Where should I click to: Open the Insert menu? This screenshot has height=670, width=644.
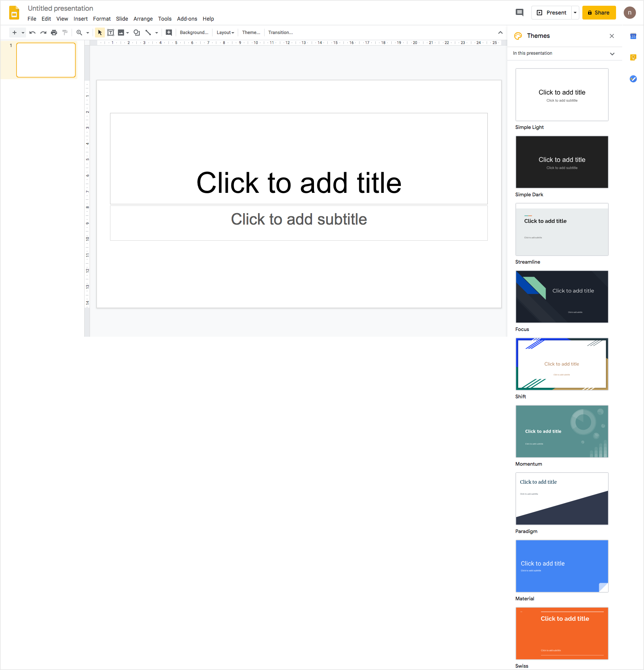80,19
